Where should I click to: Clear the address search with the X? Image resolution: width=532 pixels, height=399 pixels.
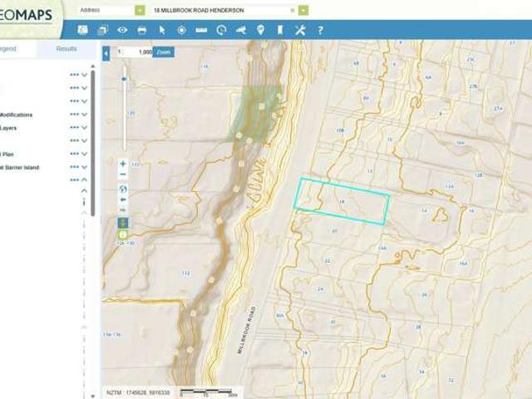click(x=292, y=10)
